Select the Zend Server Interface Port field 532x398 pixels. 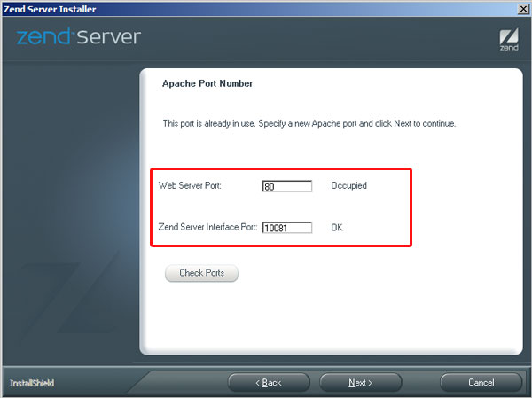point(287,228)
